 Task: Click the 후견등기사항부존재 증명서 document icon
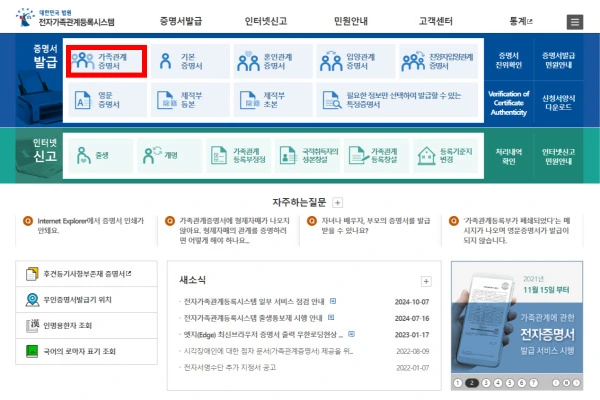pos(32,274)
